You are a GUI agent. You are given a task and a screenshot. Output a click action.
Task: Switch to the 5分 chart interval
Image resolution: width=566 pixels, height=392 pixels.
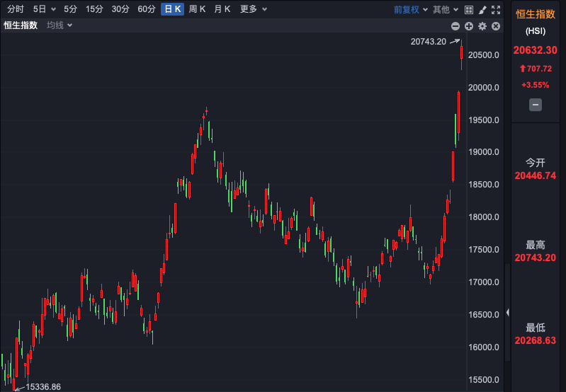(70, 9)
